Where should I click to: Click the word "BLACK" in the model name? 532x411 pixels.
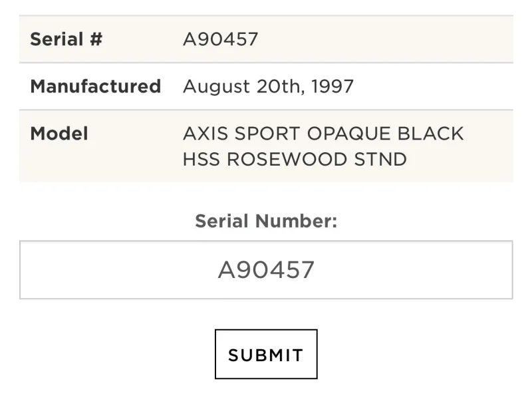[430, 134]
